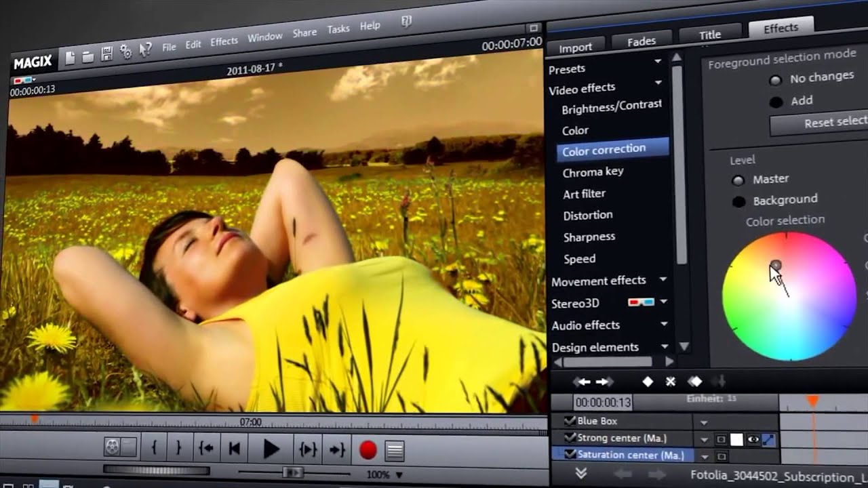The image size is (868, 488).
Task: Select Chroma key in video effects
Action: coord(593,172)
